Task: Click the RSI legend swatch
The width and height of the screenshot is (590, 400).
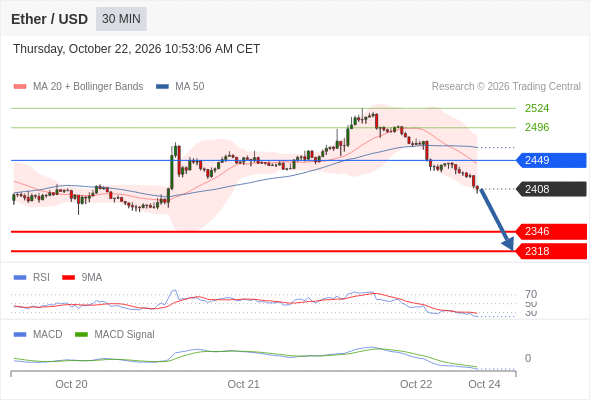Action: [x=20, y=278]
